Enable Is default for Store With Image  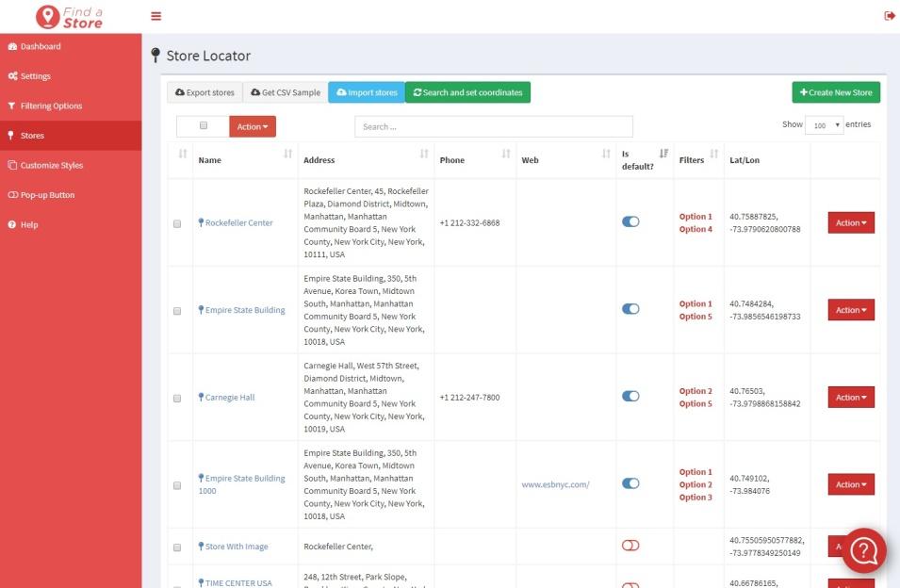point(630,546)
